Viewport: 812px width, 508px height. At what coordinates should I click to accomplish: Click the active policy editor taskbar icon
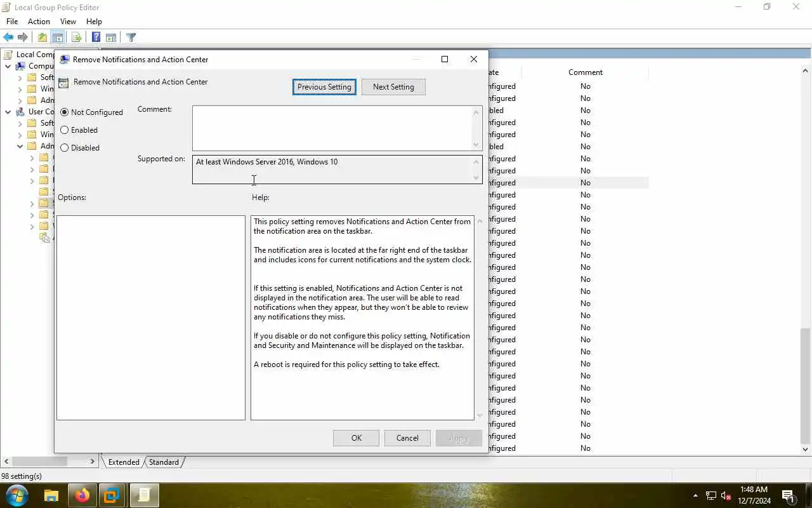(144, 495)
